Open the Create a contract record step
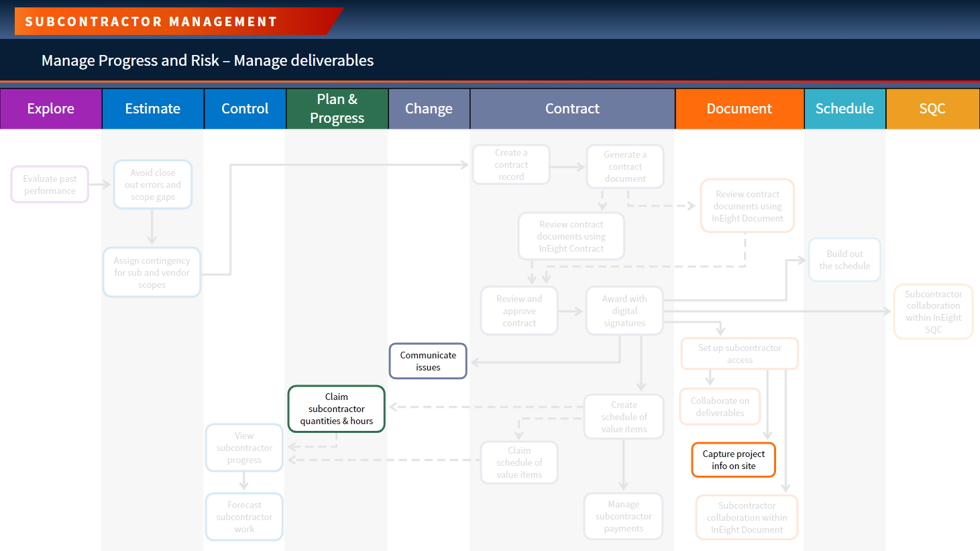 click(511, 164)
